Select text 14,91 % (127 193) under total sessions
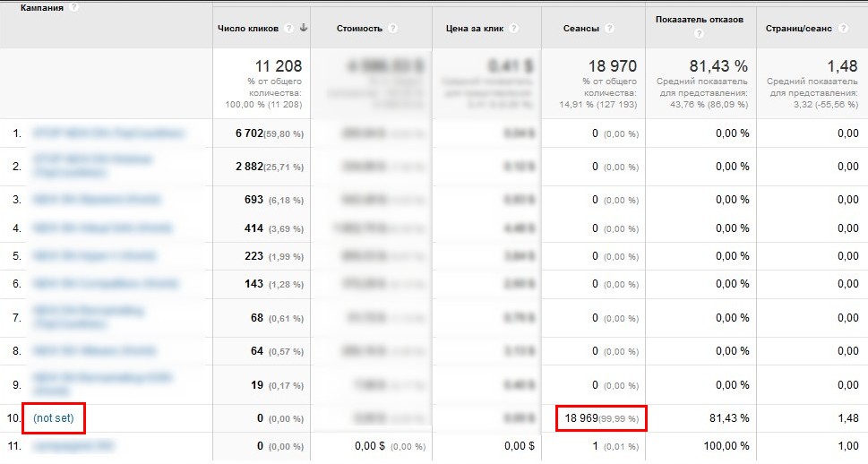The width and height of the screenshot is (868, 464). tap(597, 104)
